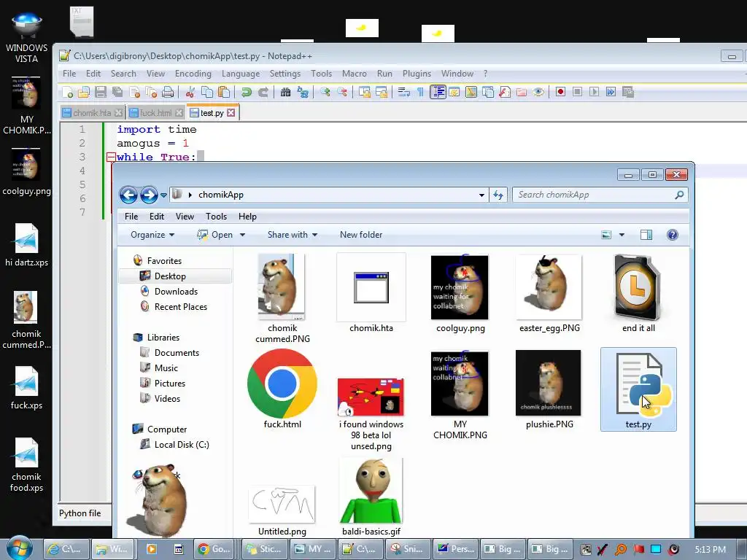The width and height of the screenshot is (747, 560).
Task: Cut selection with the scissors icon
Action: [190, 92]
